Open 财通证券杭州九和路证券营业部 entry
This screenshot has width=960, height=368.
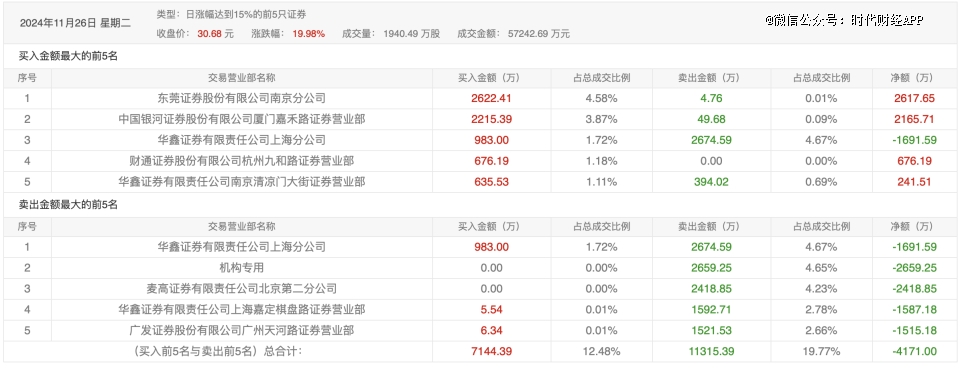[x=241, y=161]
